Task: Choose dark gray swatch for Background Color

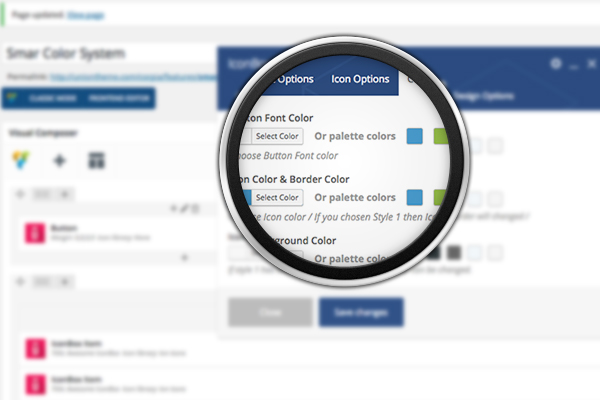Action: [453, 253]
